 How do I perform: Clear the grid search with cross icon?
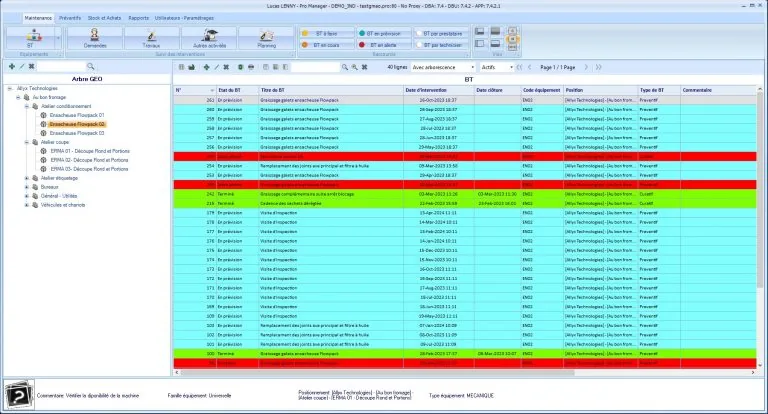tap(364, 67)
